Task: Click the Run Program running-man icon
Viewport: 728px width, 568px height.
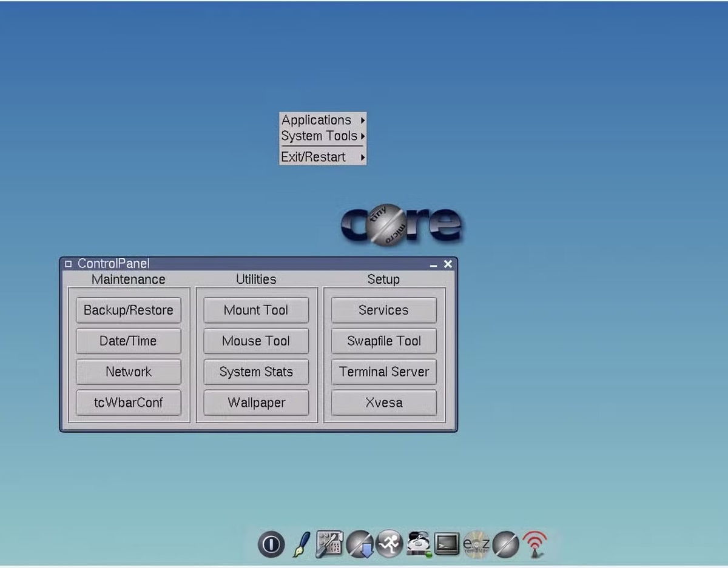Action: (389, 544)
